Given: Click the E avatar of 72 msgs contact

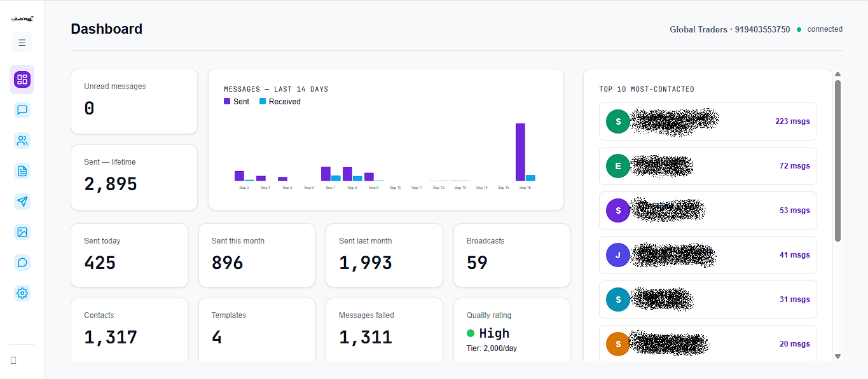Looking at the screenshot, I should (617, 166).
